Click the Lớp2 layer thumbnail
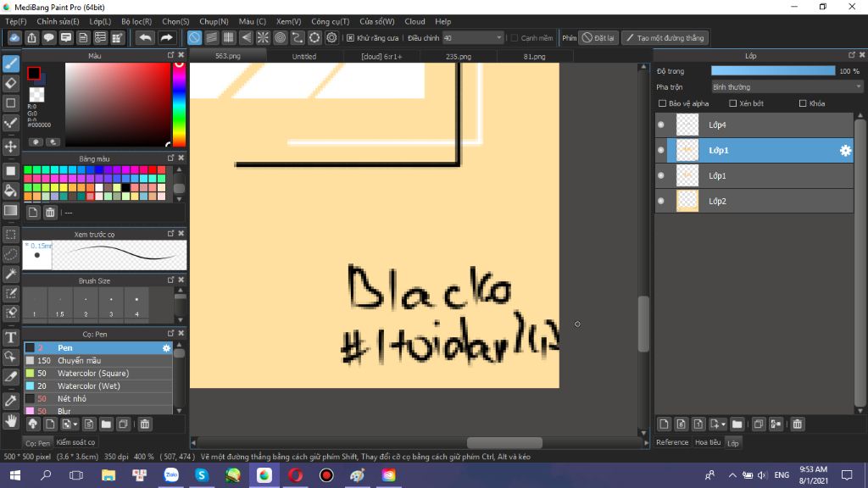 coord(687,201)
